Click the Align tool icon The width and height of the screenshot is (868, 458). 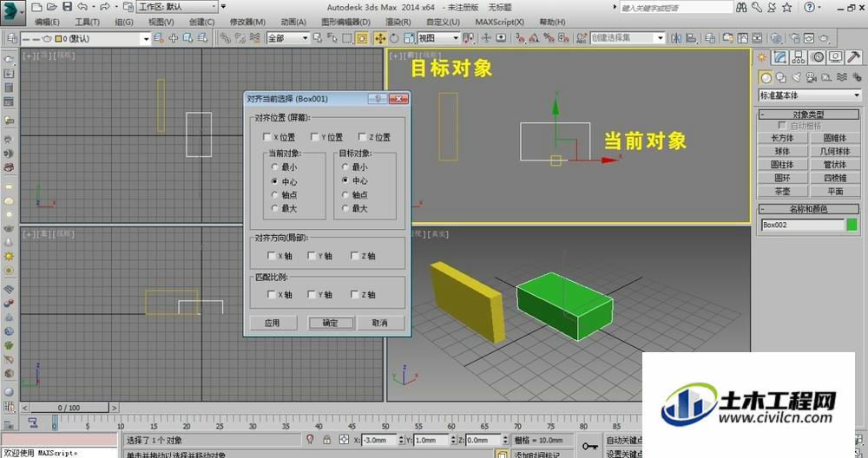692,38
